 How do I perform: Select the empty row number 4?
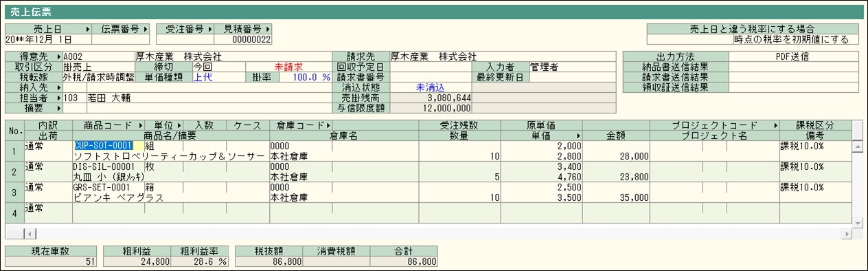14,213
